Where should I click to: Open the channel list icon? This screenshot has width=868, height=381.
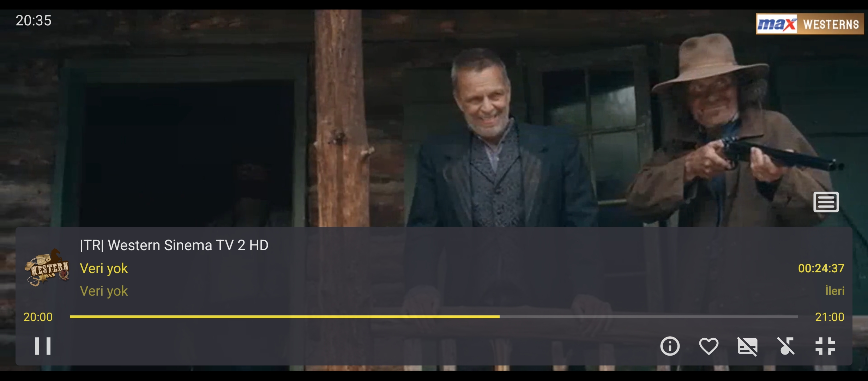click(826, 202)
